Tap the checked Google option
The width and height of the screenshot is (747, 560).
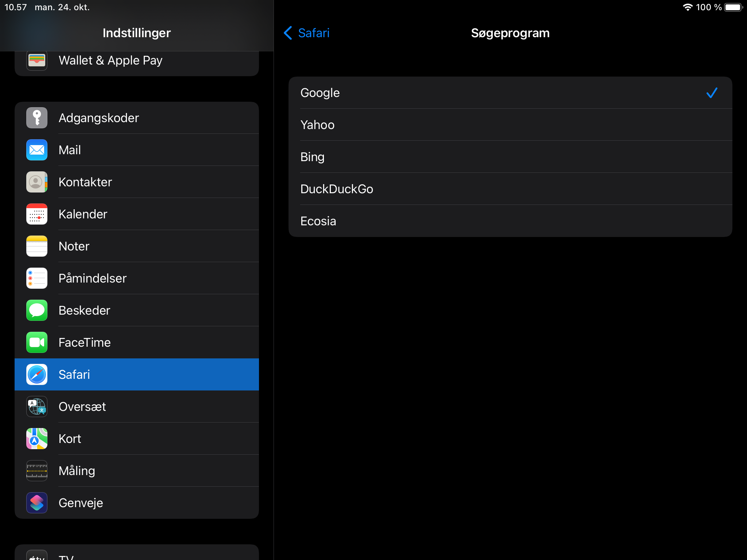click(510, 93)
